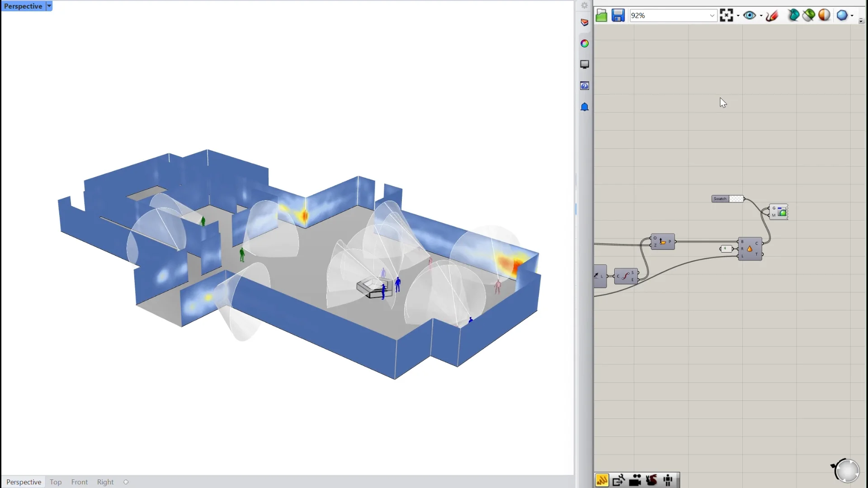
Task: Select the human figure icon
Action: point(668,480)
